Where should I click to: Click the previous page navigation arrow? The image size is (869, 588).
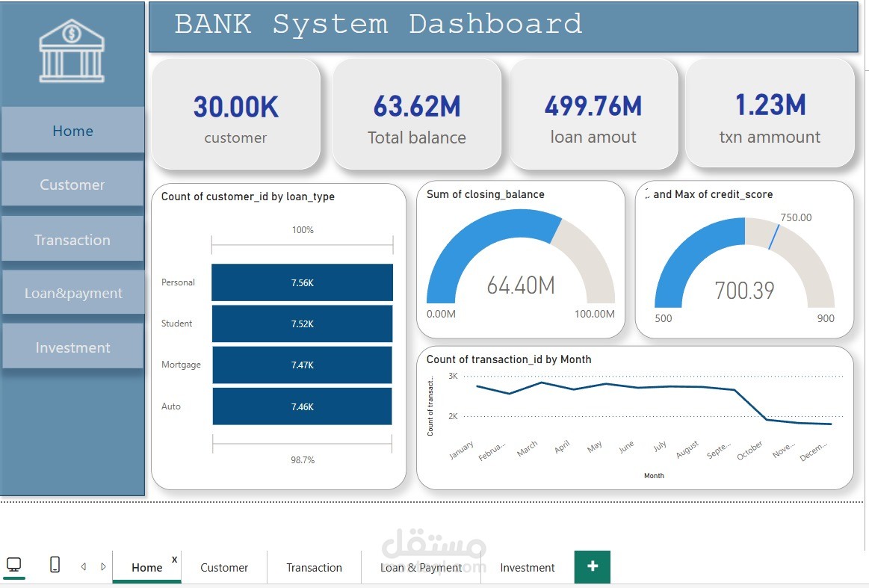(x=83, y=566)
